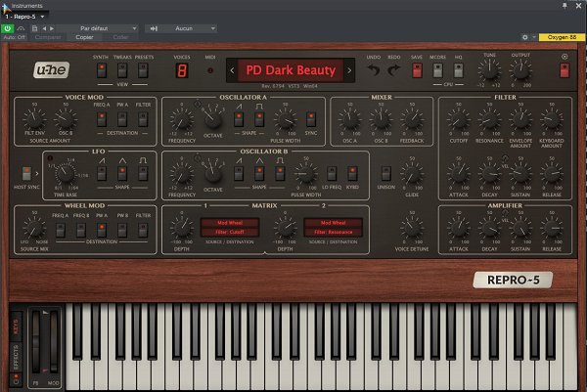This screenshot has width=587, height=392.
Task: Toggle Oscillator A sawtooth shape switch
Action: (x=239, y=119)
